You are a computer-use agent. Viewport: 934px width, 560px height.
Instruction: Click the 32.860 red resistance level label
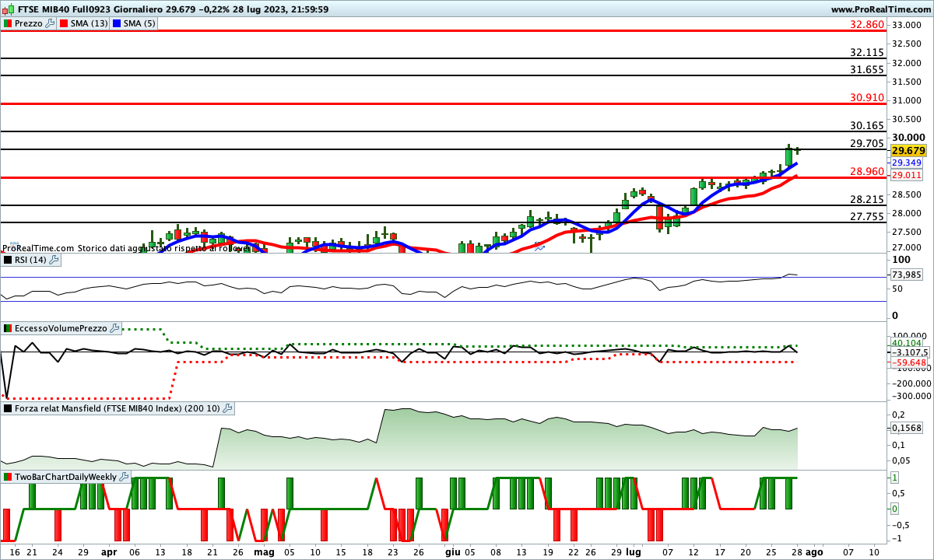point(868,25)
